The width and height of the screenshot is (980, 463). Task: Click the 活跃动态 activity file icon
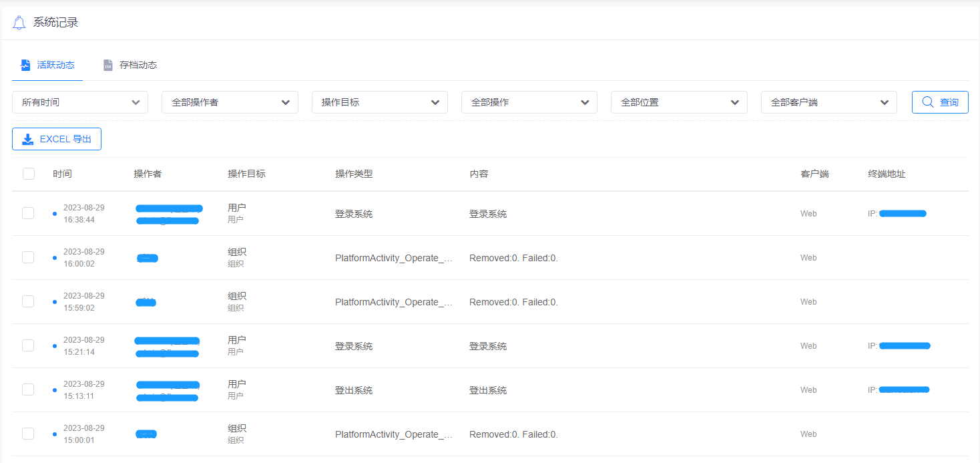point(25,65)
